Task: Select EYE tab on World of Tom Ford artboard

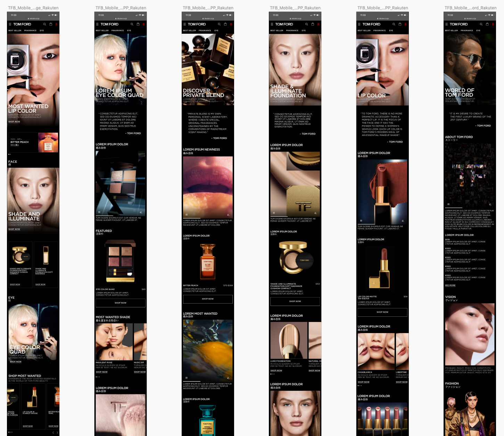Action: (478, 31)
